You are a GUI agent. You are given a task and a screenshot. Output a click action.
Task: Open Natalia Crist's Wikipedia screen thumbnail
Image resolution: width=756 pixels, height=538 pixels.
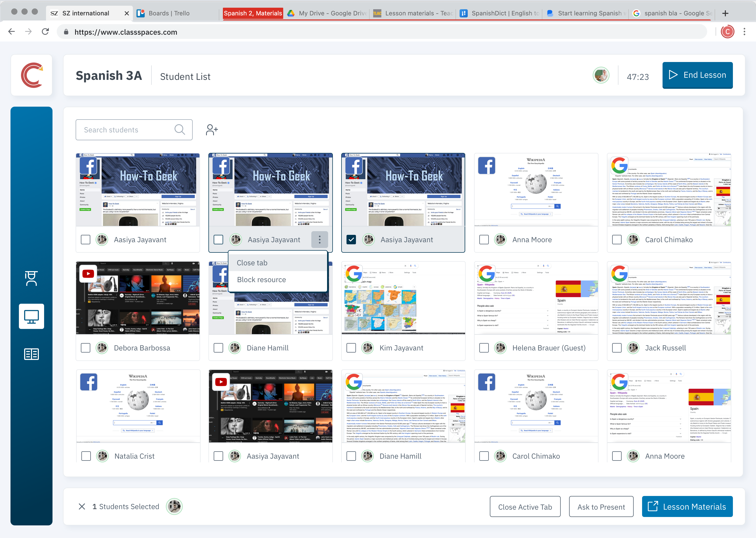click(138, 406)
